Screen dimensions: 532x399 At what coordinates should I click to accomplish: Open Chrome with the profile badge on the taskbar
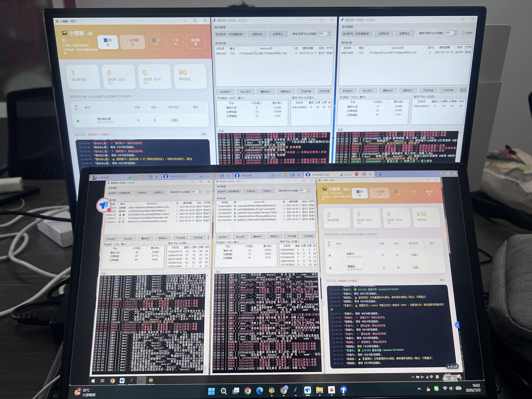pos(284,390)
